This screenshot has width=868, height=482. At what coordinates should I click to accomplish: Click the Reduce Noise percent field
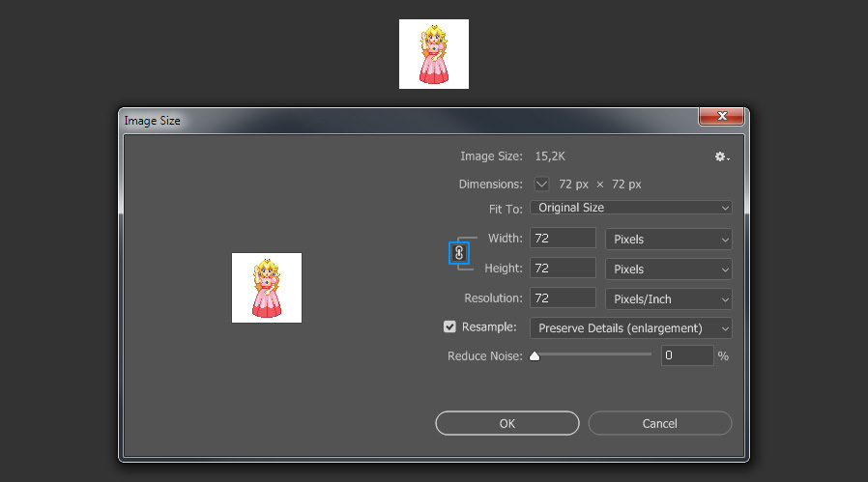[687, 355]
